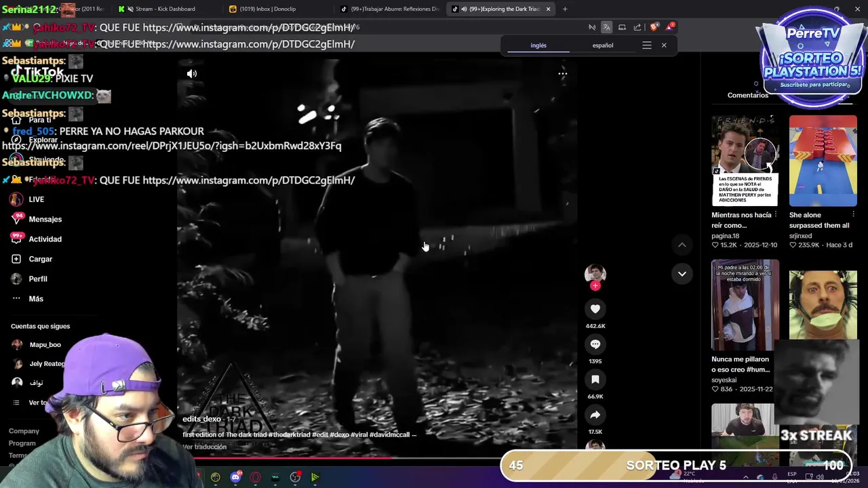Click the translate page icon in address bar
The width and height of the screenshot is (868, 488).
pyautogui.click(x=606, y=27)
